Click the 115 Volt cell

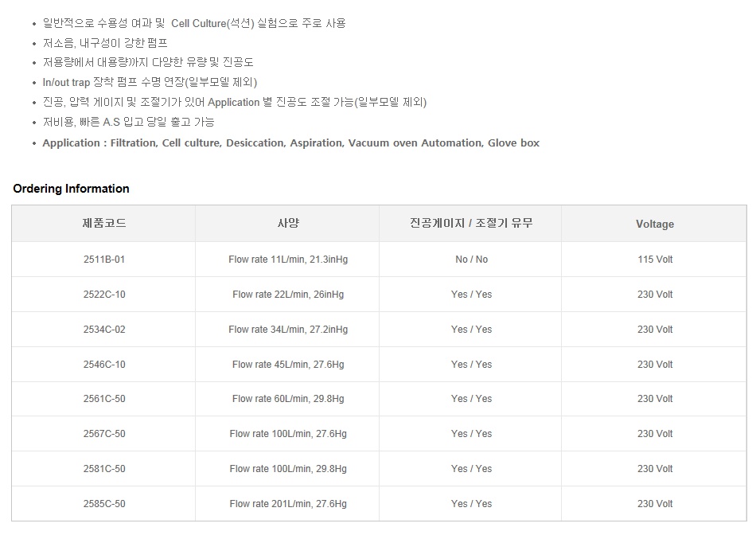[x=655, y=260]
